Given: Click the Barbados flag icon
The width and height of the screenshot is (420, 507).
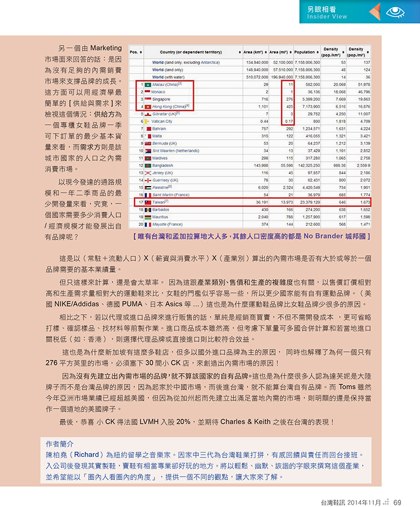Looking at the screenshot, I should [x=148, y=210].
